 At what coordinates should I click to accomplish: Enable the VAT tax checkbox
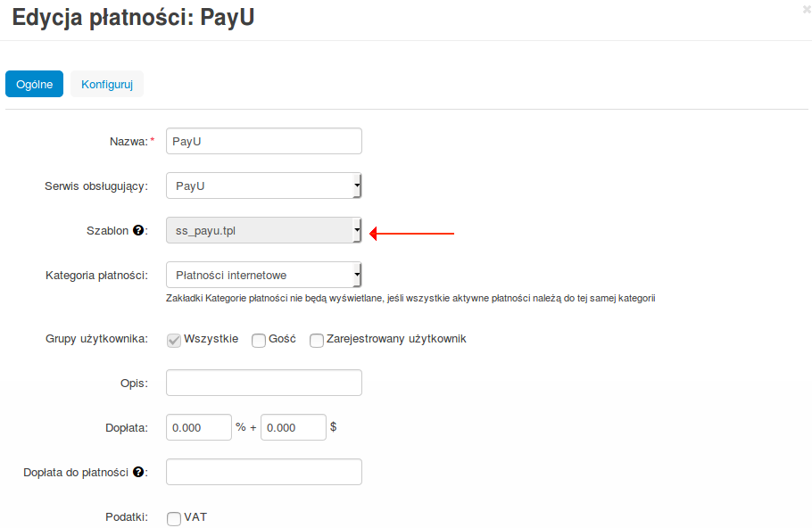tap(174, 518)
